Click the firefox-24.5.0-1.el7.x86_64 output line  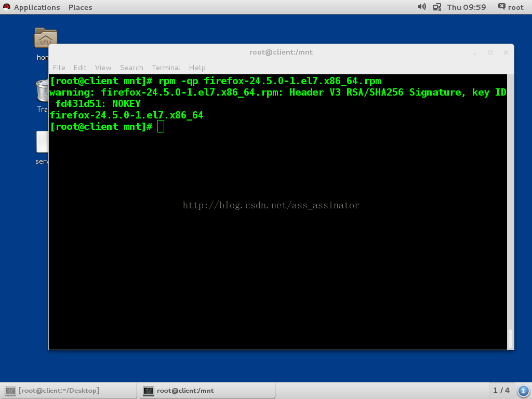click(127, 115)
